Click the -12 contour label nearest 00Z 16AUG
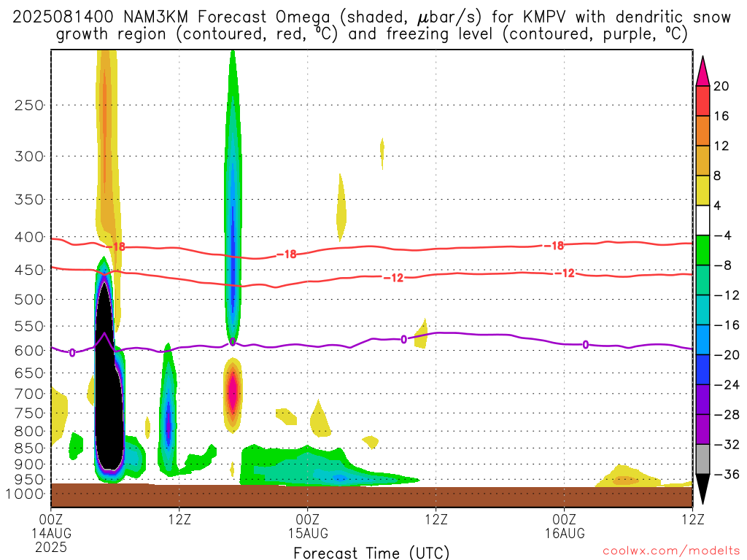Screen dimensions: 747x560 point(565,273)
